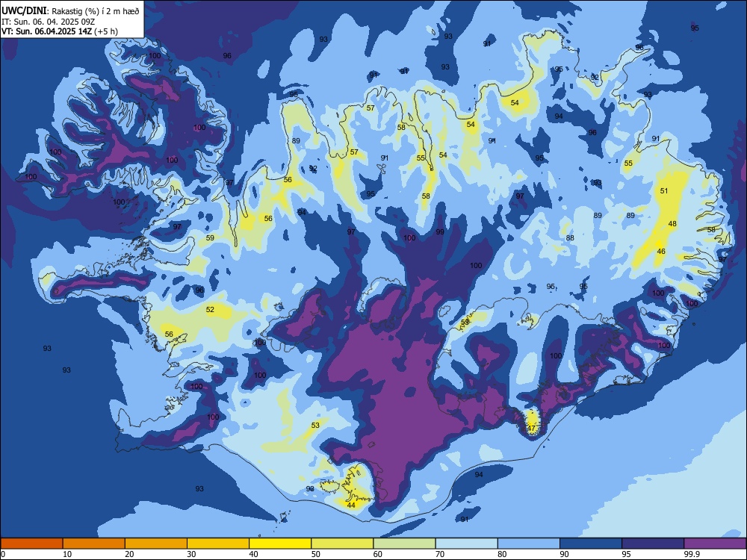
Task: Click the legend tick label '0'
Action: (2, 554)
